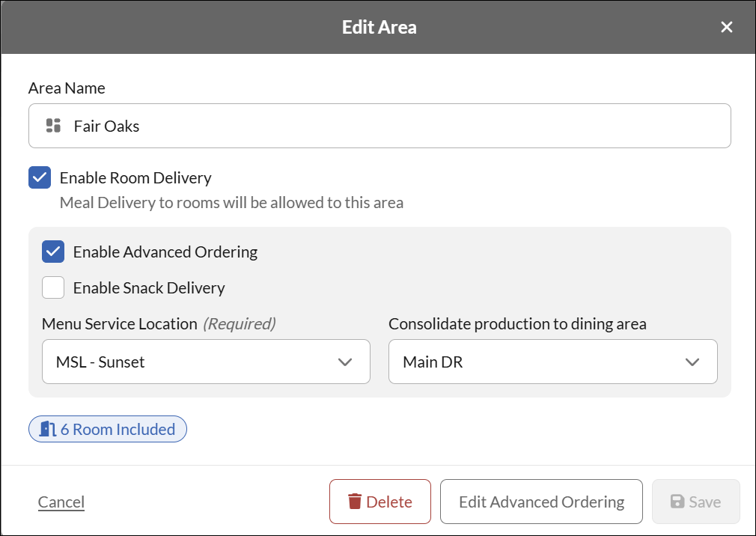
Task: Tick the Enable Snack Delivery checkbox
Action: pos(53,287)
